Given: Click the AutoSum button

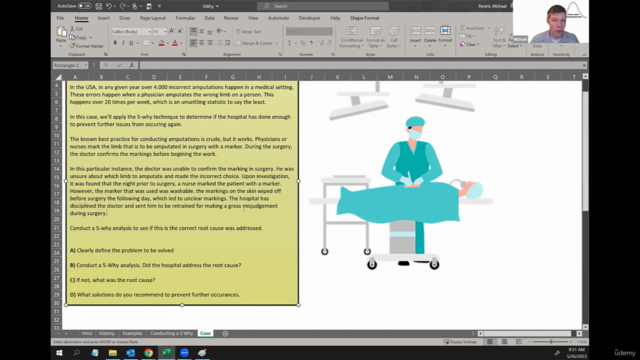Looking at the screenshot, I should tap(472, 28).
